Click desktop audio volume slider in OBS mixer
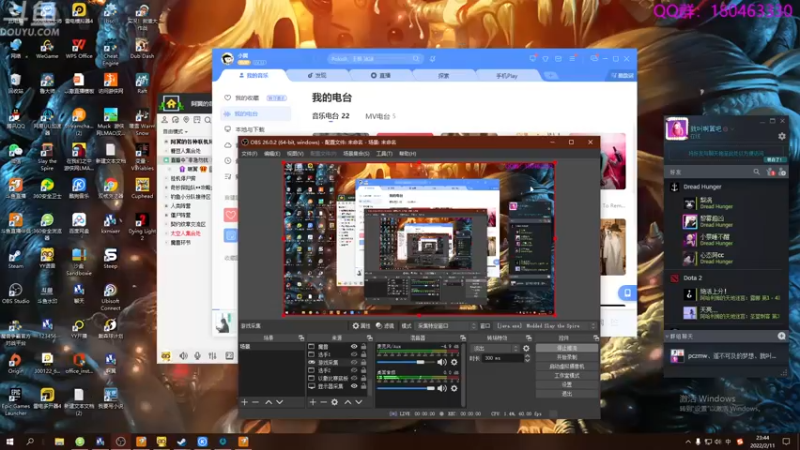Screen dimensions: 800x450 (x=406, y=388)
